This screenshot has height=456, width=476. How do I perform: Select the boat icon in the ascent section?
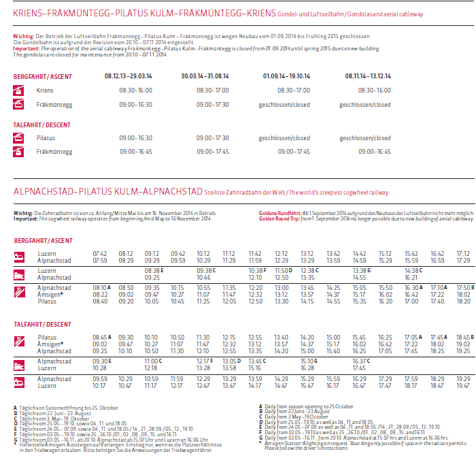coord(20,274)
